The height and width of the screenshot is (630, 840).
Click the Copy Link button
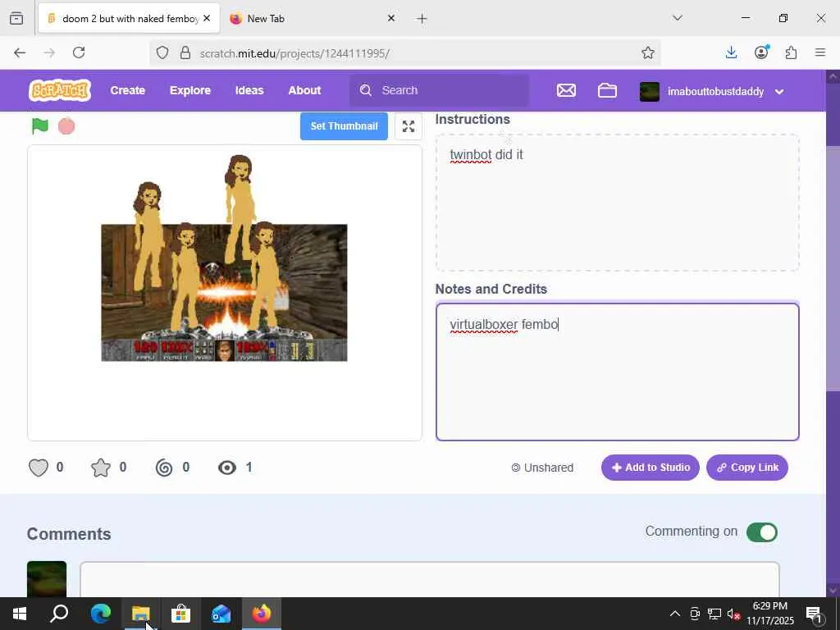[x=747, y=468]
